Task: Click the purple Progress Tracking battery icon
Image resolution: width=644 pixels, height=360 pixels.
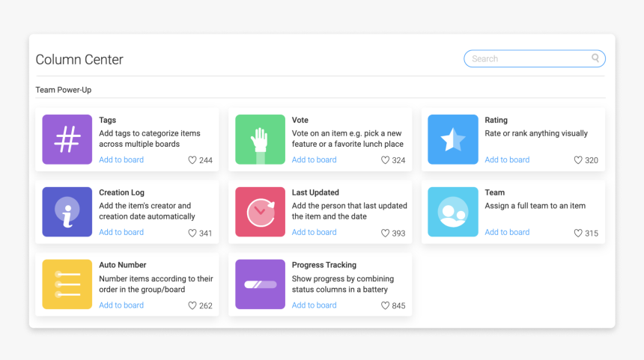Action: (260, 284)
